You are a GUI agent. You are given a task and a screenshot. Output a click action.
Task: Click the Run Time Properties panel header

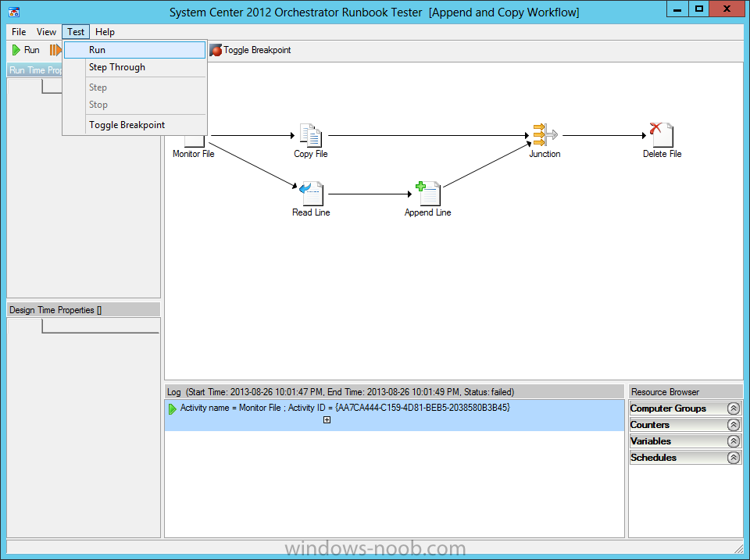[x=35, y=70]
